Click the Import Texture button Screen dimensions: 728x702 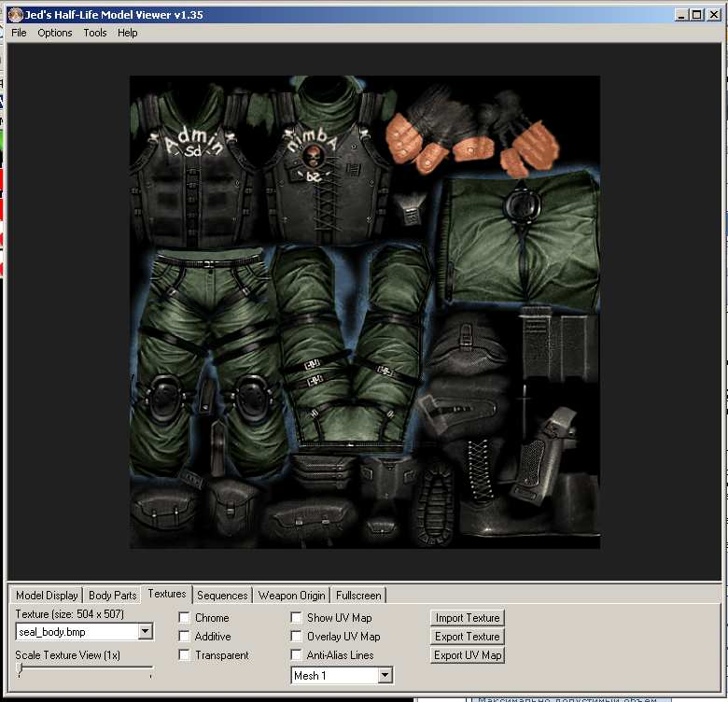467,618
